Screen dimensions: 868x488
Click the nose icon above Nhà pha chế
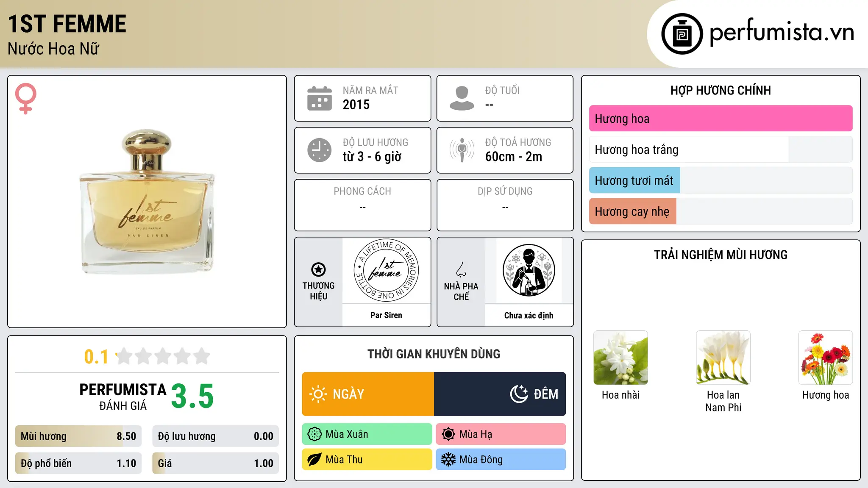pyautogui.click(x=461, y=269)
